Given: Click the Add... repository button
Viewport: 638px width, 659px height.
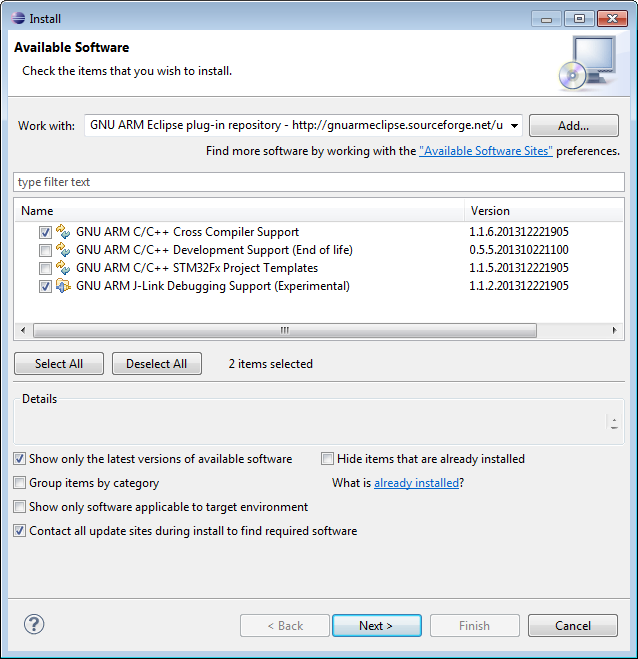Looking at the screenshot, I should coord(573,126).
